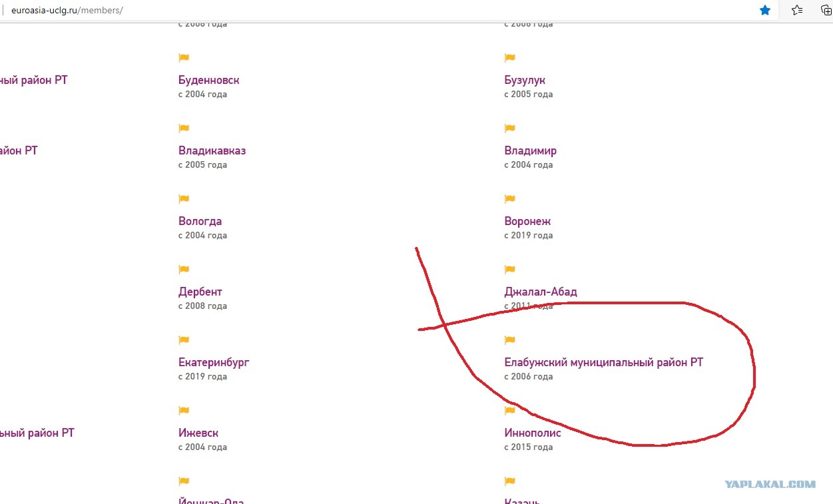Select 'с 2006 года' under Елабужский район

point(528,377)
